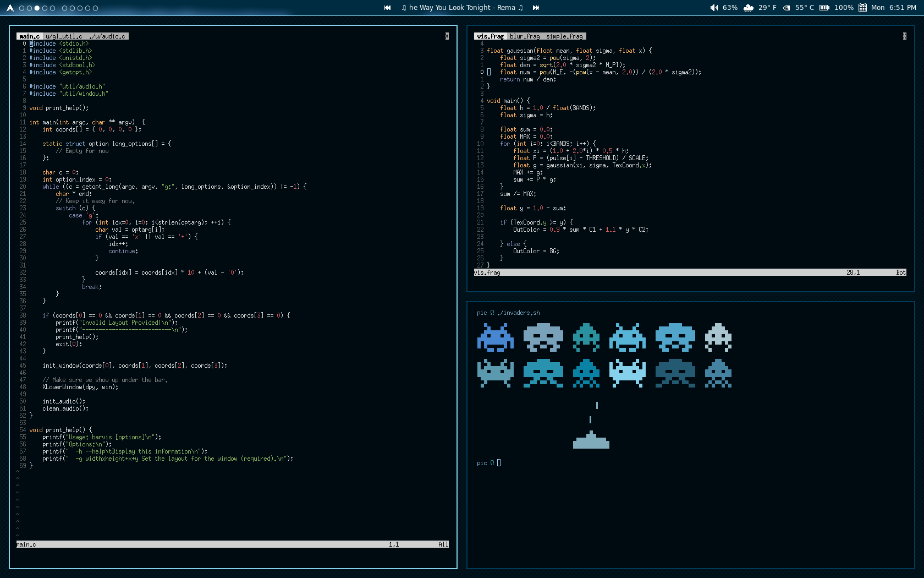Click the getopt_long while loop line
Image resolution: width=924 pixels, height=578 pixels.
pyautogui.click(x=174, y=187)
